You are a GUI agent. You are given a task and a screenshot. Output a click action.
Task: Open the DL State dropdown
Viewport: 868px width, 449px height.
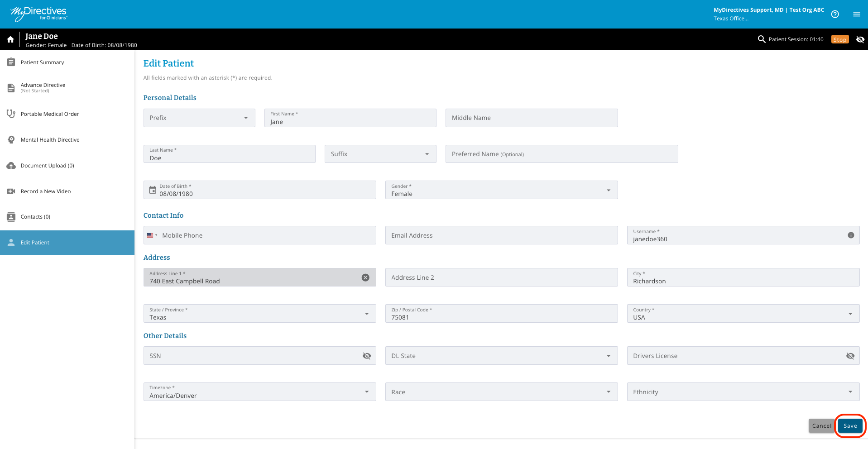pos(501,356)
